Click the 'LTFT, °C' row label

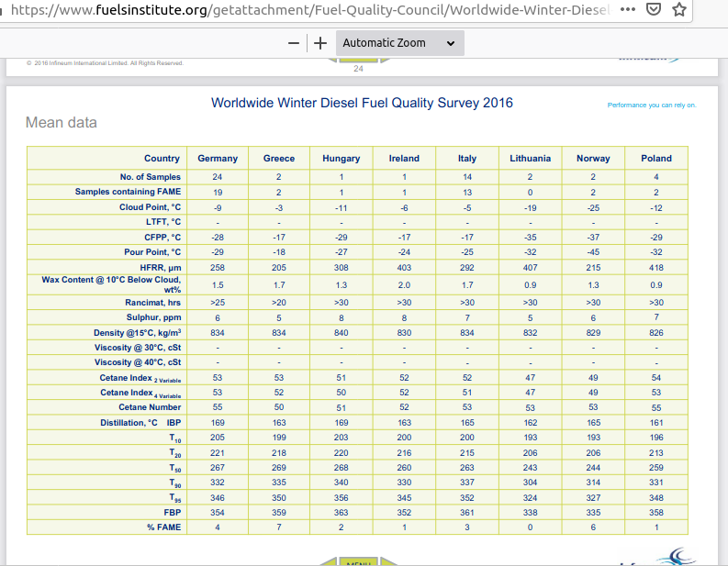pyautogui.click(x=163, y=222)
